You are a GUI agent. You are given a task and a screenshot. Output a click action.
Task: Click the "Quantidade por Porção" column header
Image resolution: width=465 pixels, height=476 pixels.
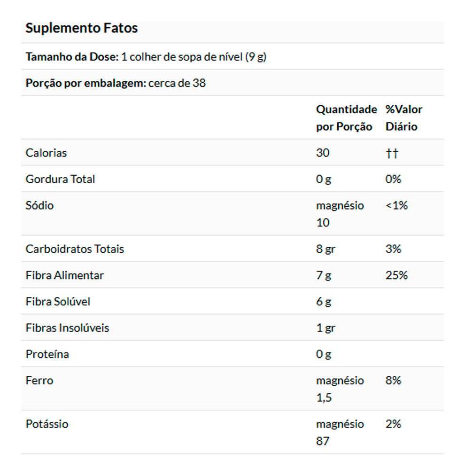tap(346, 118)
